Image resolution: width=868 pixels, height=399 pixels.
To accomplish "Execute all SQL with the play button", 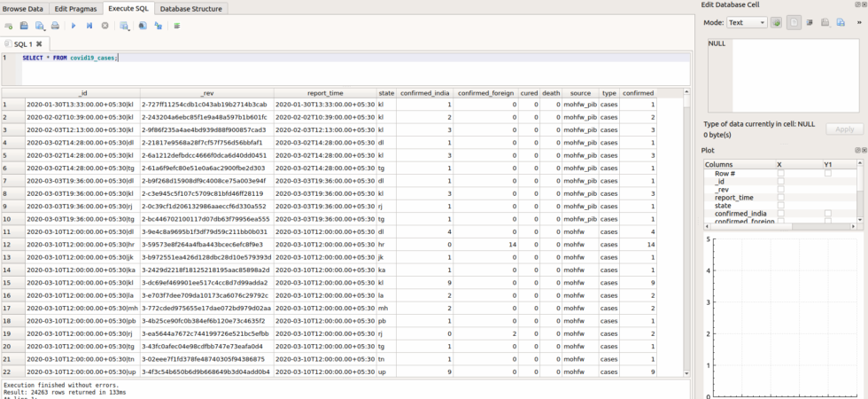I will (x=74, y=26).
